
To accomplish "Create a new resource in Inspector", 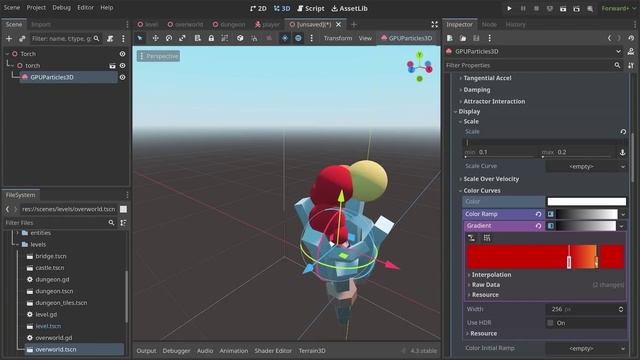I will [x=449, y=38].
